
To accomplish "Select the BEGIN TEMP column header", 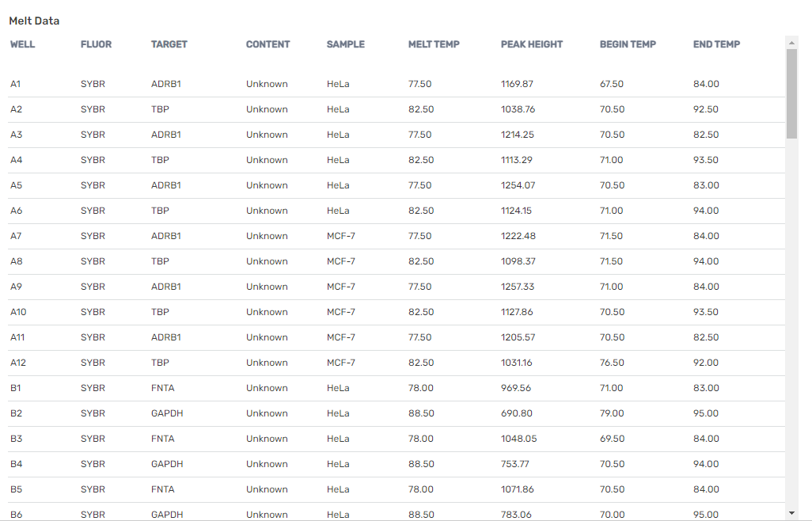I will pyautogui.click(x=628, y=44).
